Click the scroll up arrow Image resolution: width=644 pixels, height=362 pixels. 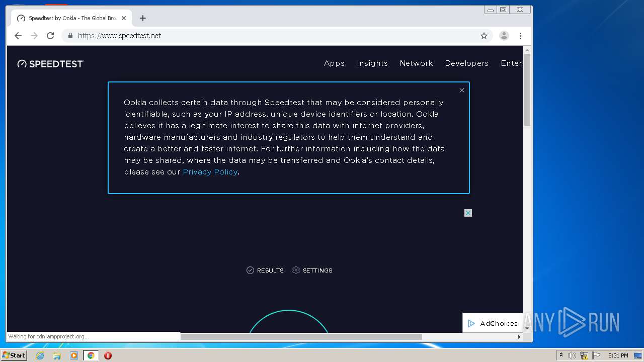(527, 50)
